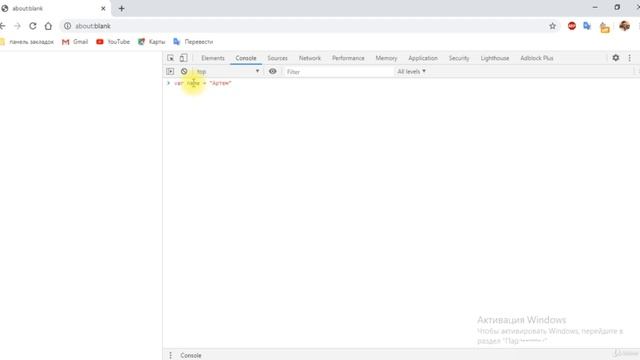Open the Перевести bookmark
This screenshot has height=360, width=640.
click(x=193, y=42)
